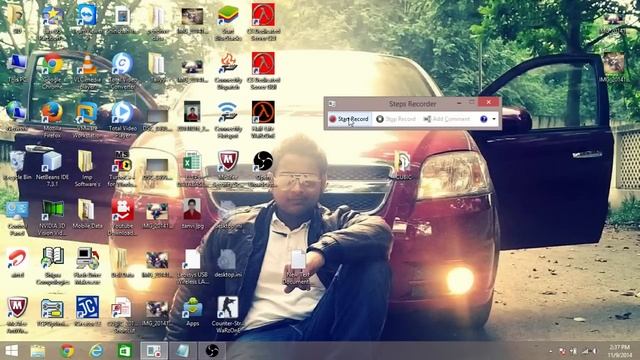This screenshot has height=360, width=640.
Task: Open volume control in system tray
Action: pyautogui.click(x=595, y=351)
